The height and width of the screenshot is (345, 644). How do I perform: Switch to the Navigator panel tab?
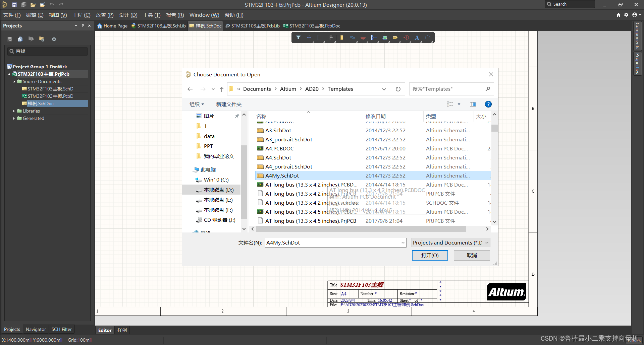(36, 329)
